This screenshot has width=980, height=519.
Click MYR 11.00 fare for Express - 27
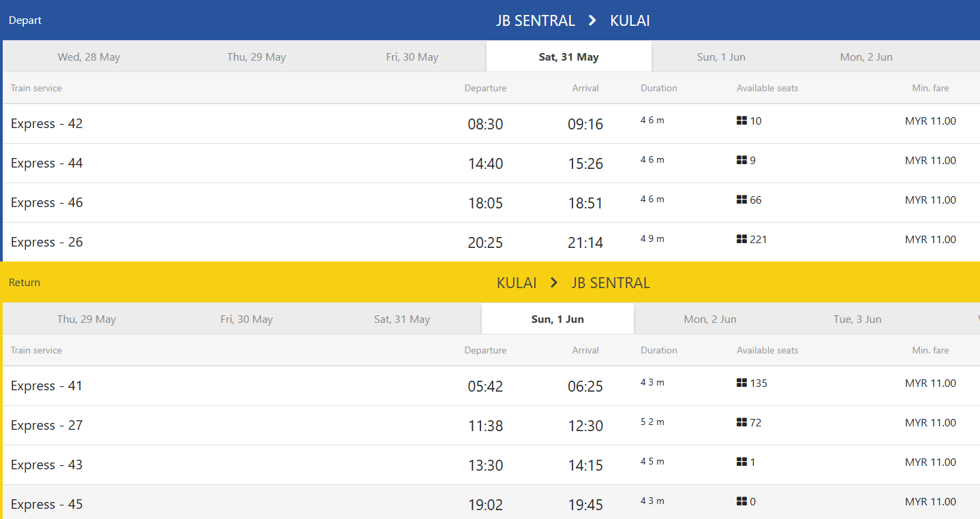coord(930,423)
